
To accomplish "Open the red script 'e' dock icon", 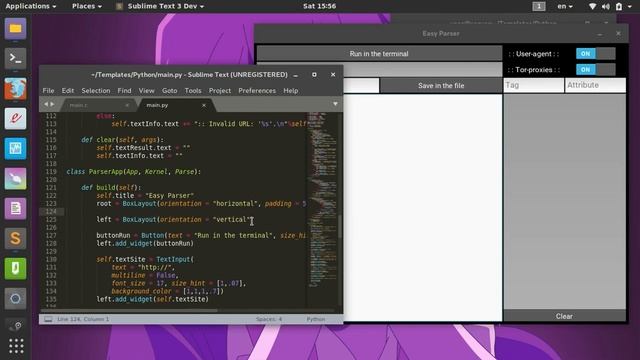I will [16, 118].
